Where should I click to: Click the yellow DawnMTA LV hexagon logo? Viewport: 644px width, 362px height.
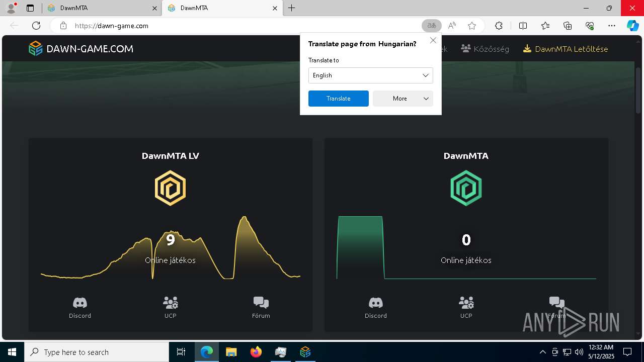[x=171, y=188]
